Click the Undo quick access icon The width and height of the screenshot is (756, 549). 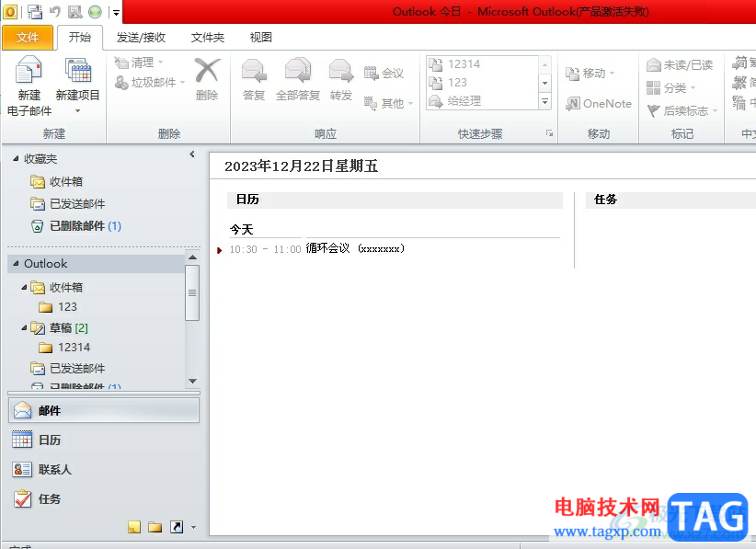pos(55,12)
